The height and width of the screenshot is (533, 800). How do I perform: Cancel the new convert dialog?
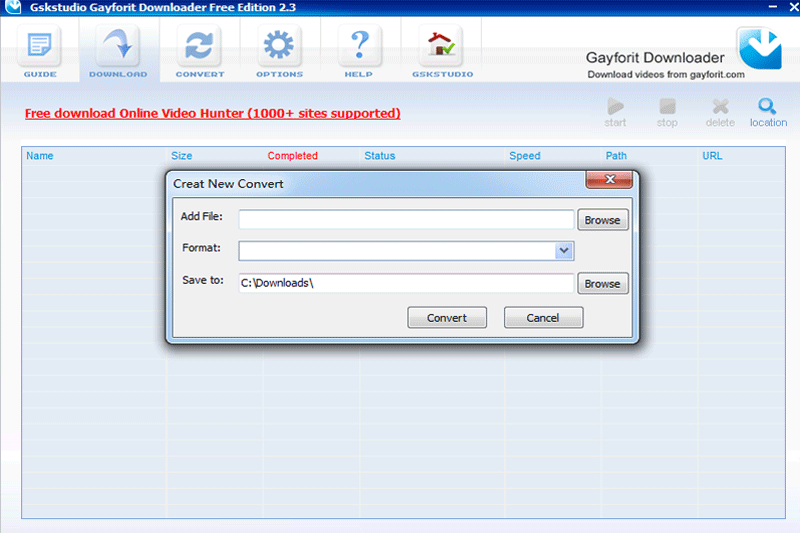point(543,317)
